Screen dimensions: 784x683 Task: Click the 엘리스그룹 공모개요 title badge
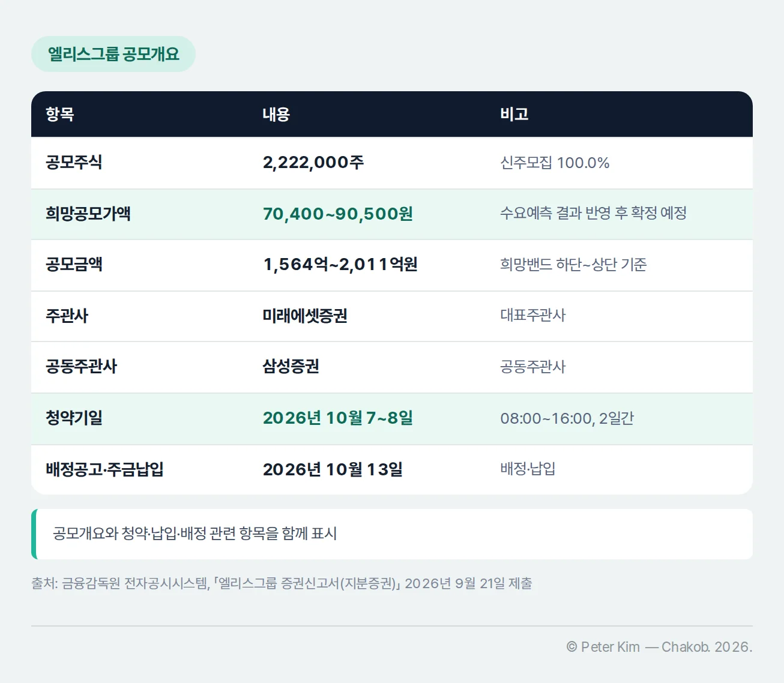click(113, 54)
